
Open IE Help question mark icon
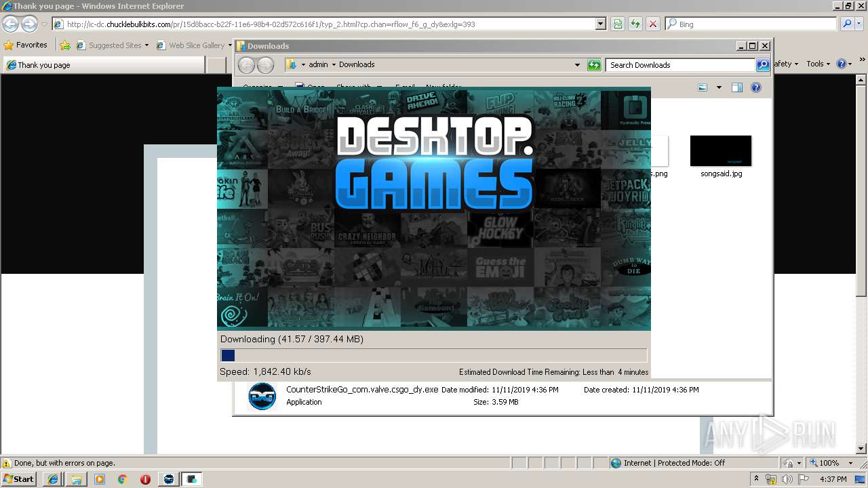(841, 64)
